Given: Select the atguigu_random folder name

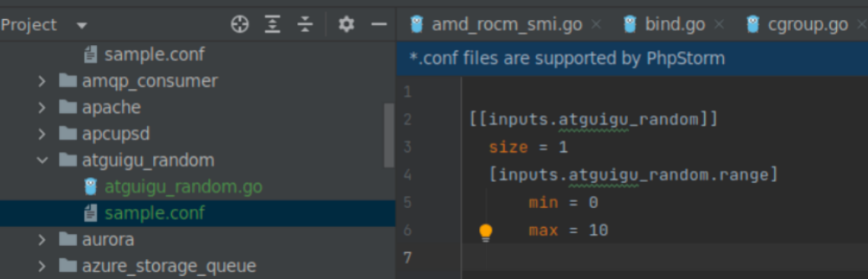Looking at the screenshot, I should pyautogui.click(x=148, y=161).
